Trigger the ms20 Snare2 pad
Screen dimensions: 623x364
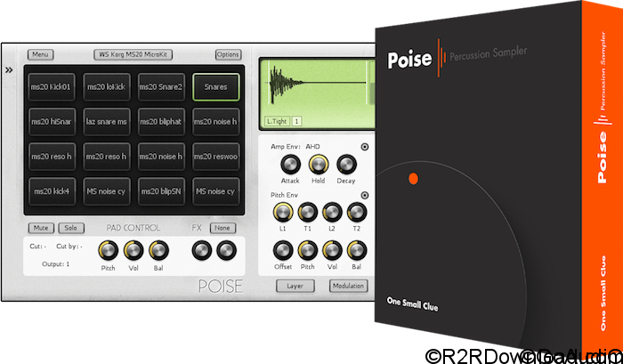[161, 86]
